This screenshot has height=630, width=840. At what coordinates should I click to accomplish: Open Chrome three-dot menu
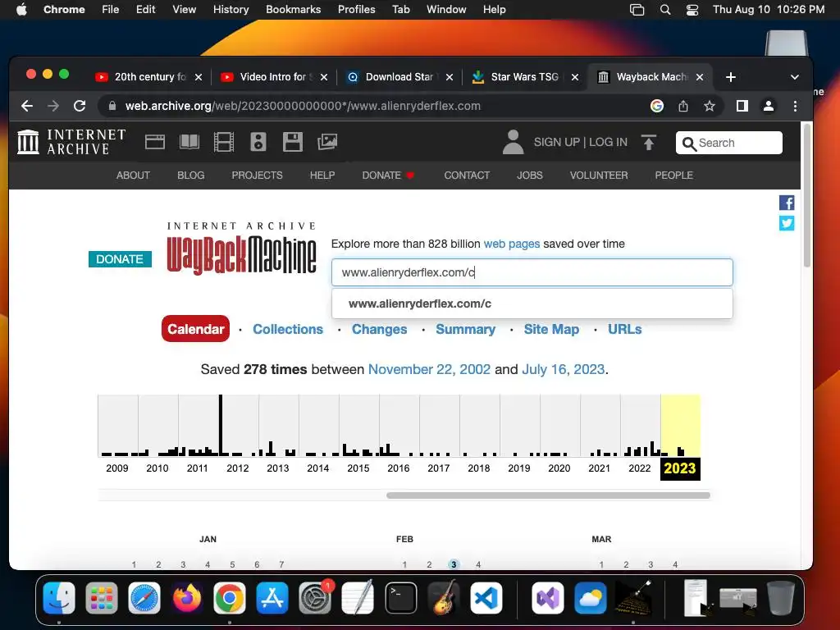795,106
